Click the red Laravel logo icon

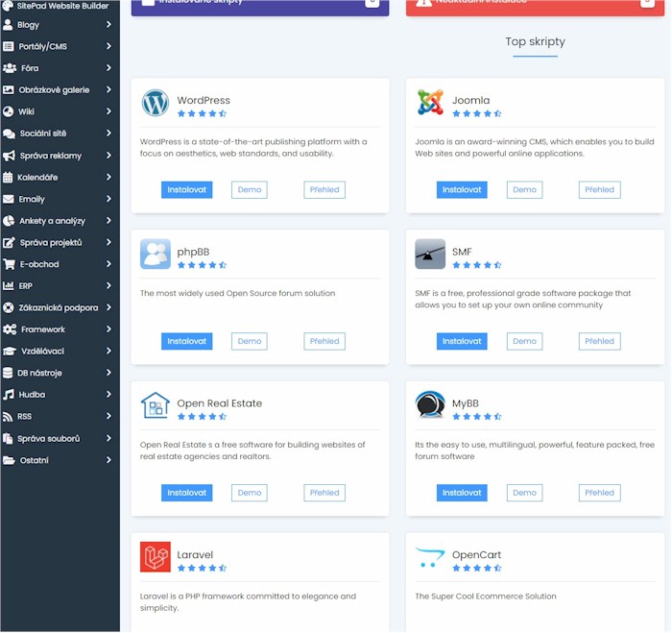156,557
